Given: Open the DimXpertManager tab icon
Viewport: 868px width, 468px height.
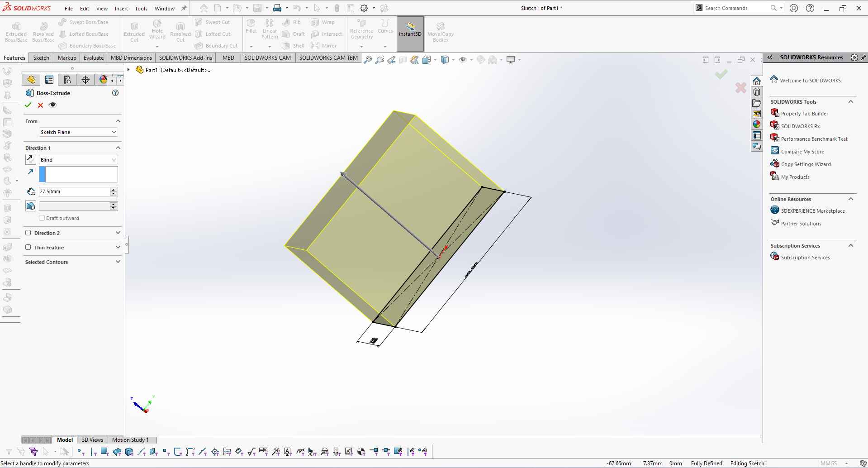Looking at the screenshot, I should [85, 80].
